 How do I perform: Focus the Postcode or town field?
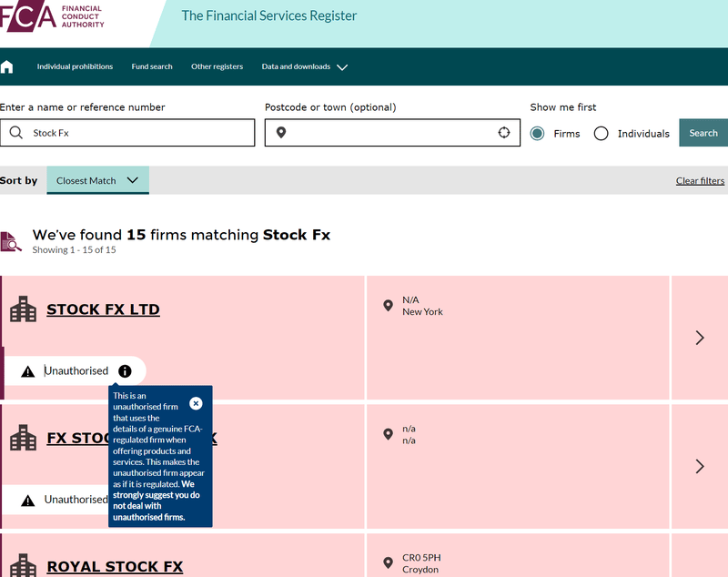tap(392, 133)
